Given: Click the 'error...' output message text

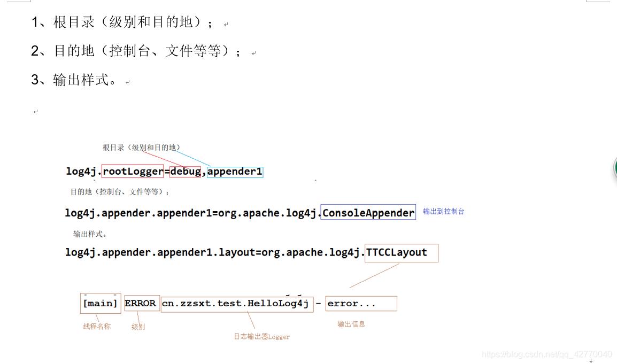Looking at the screenshot, I should pyautogui.click(x=351, y=304).
